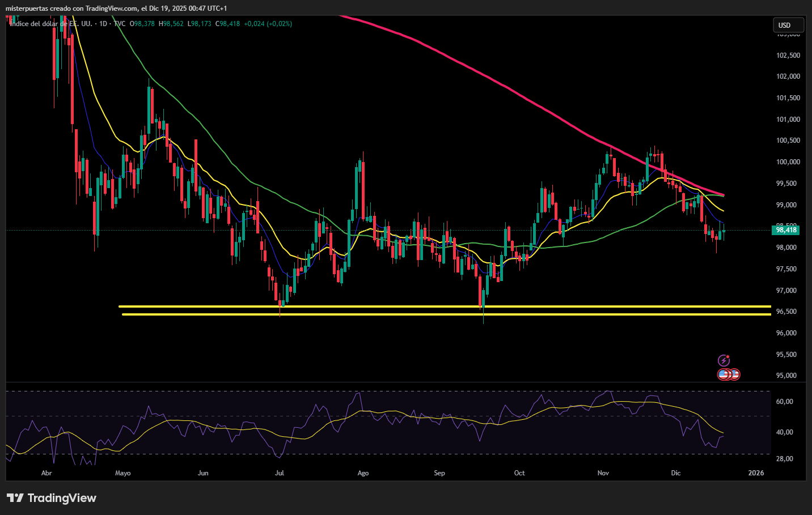The width and height of the screenshot is (812, 515).
Task: Click the "Índice del dólar de EE. UU." symbol title
Action: tap(52, 24)
